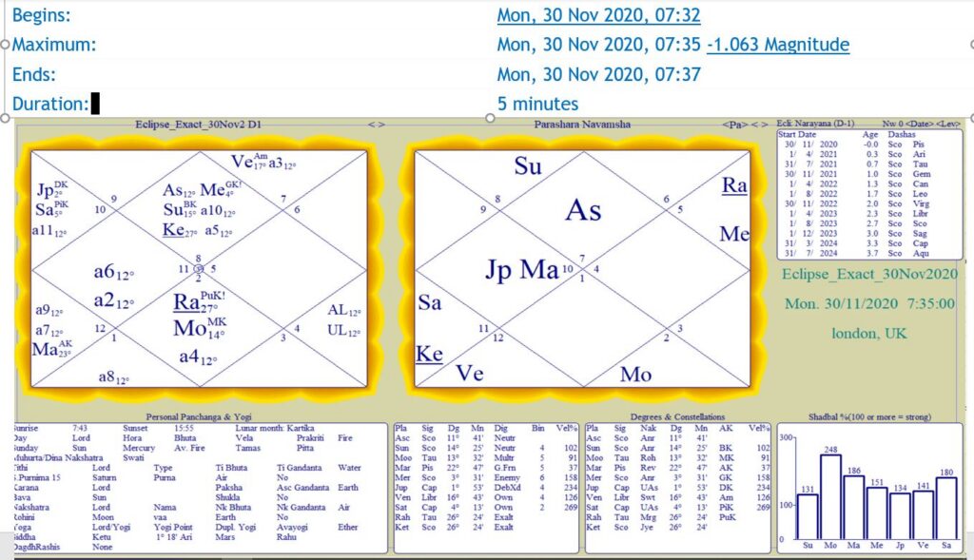The height and width of the screenshot is (560, 974).
Task: Click 'Mo' at the Navamsha chart bottom
Action: pyautogui.click(x=635, y=374)
